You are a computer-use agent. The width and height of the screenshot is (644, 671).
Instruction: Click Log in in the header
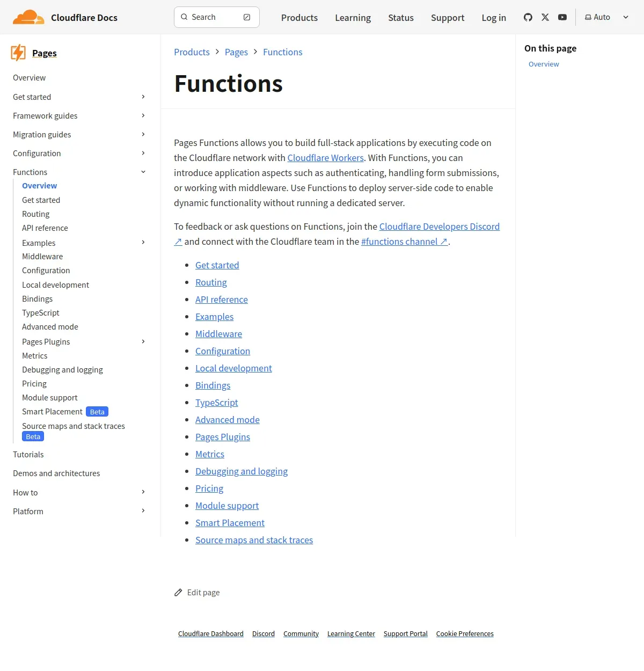494,18
